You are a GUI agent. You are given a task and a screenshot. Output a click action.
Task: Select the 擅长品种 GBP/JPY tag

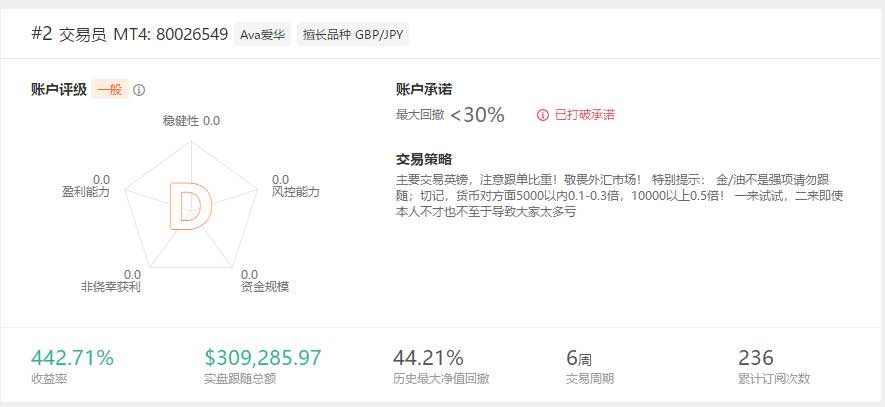[x=353, y=35]
